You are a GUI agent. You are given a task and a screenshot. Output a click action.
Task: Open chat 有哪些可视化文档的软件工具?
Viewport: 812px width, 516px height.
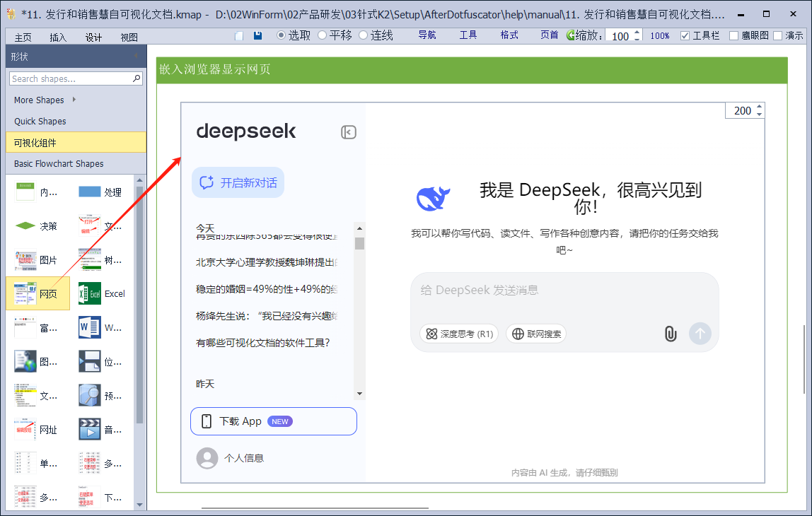click(263, 343)
